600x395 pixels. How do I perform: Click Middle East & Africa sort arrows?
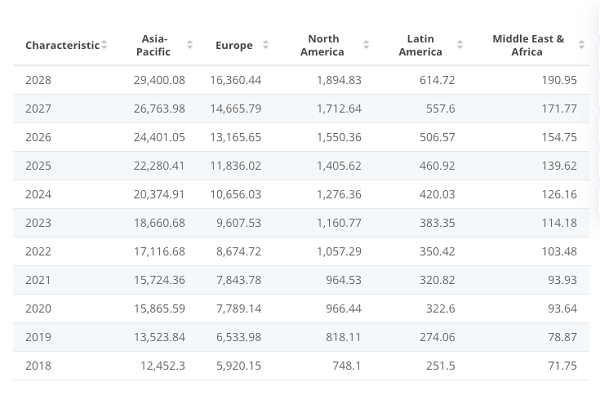click(582, 45)
